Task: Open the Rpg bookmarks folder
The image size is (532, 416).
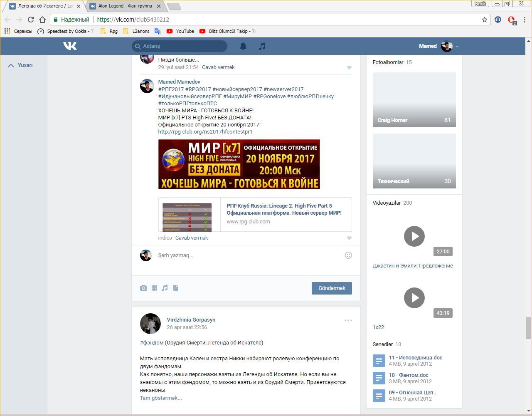Action: click(109, 31)
